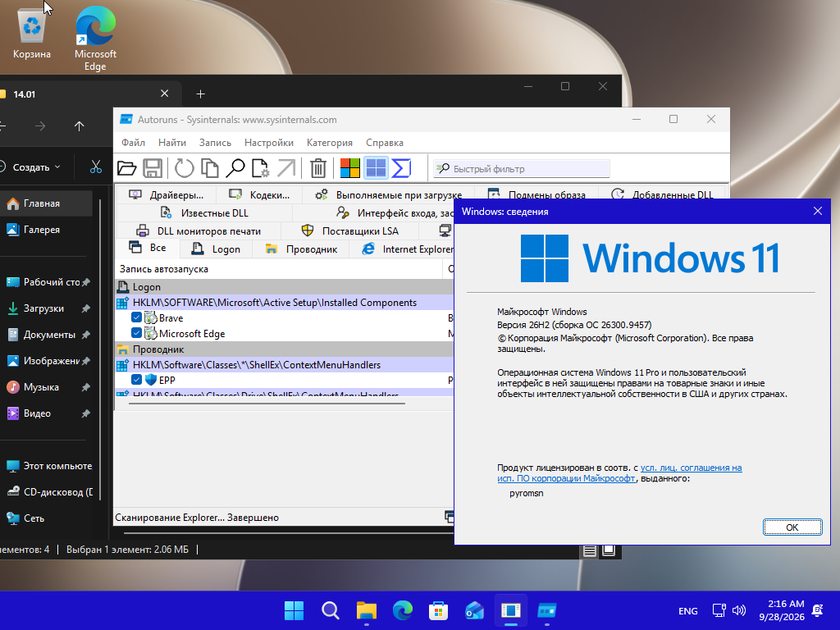Open the Найти menu
Viewport: 840px width, 630px height.
pos(172,143)
